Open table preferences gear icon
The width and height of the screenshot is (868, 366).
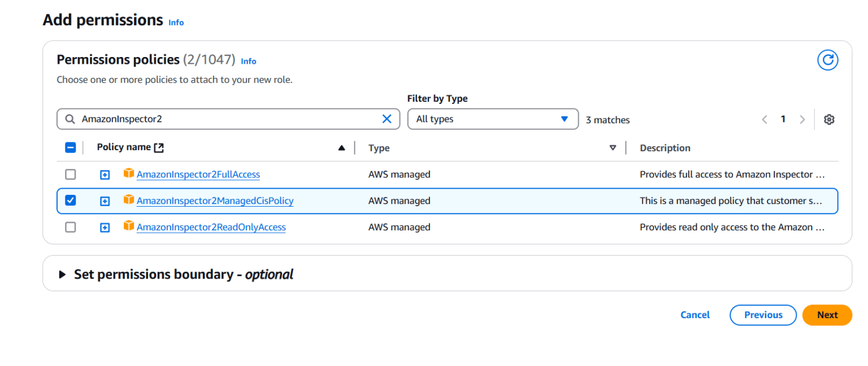(829, 119)
